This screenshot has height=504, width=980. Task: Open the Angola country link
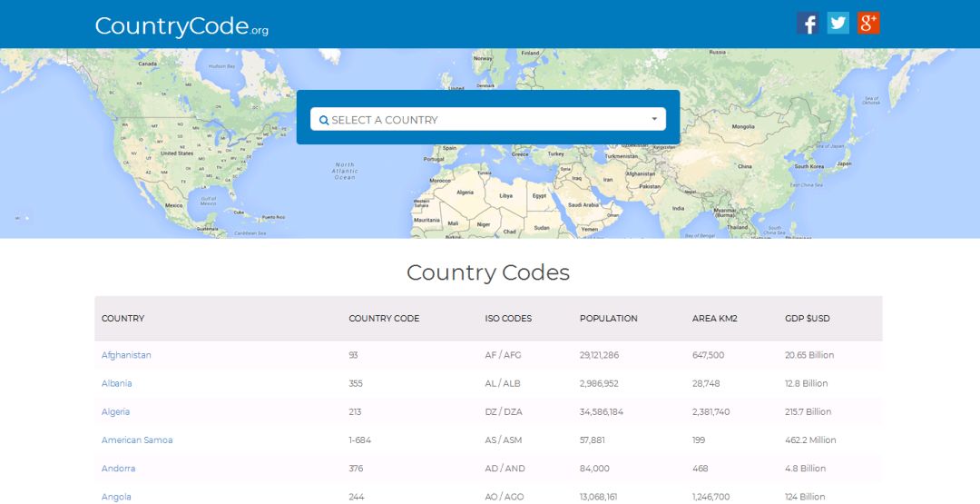click(x=116, y=497)
